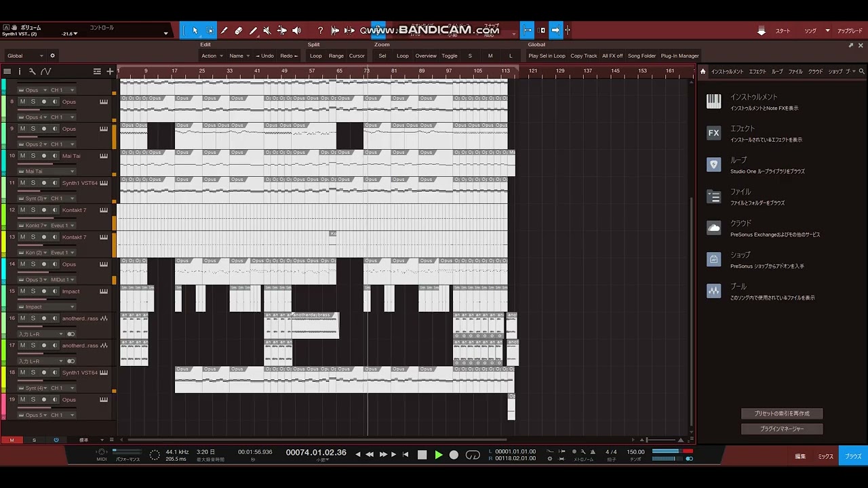The height and width of the screenshot is (488, 868).
Task: Toggle global solo S at bottom left
Action: (34, 440)
